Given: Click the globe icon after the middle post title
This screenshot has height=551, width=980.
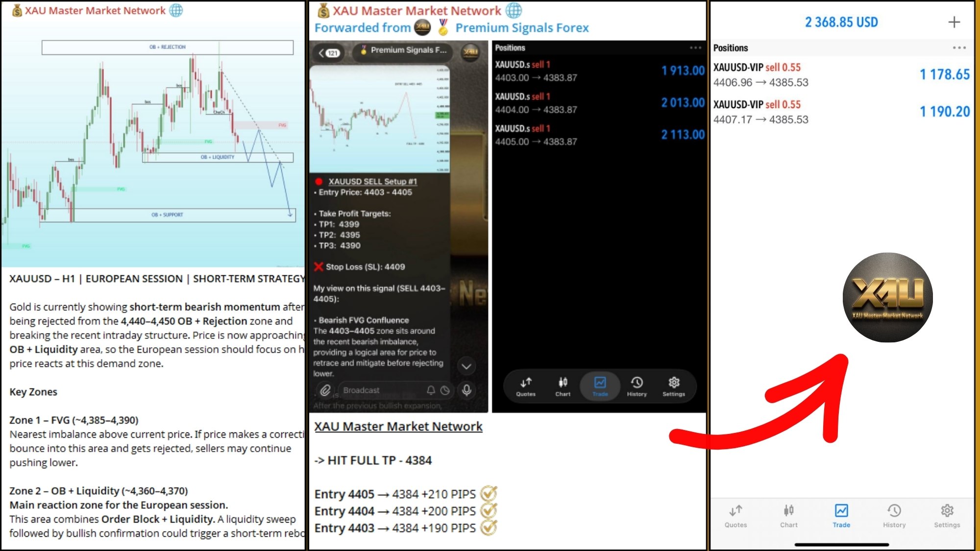Looking at the screenshot, I should 514,10.
